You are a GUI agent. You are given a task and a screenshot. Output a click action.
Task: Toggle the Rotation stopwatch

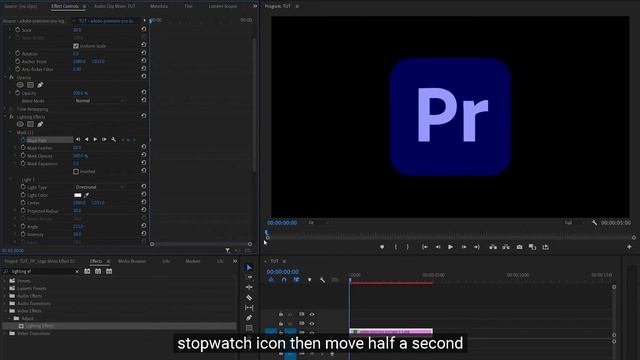coord(18,53)
